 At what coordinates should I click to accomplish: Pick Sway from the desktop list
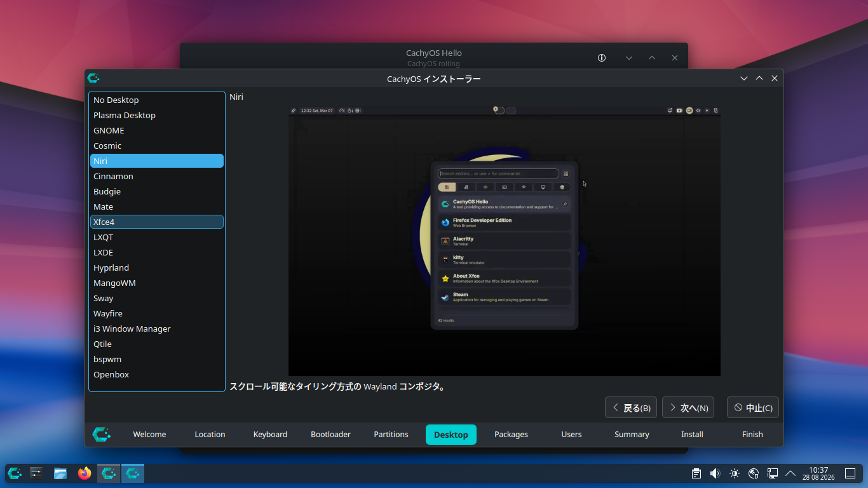click(157, 298)
